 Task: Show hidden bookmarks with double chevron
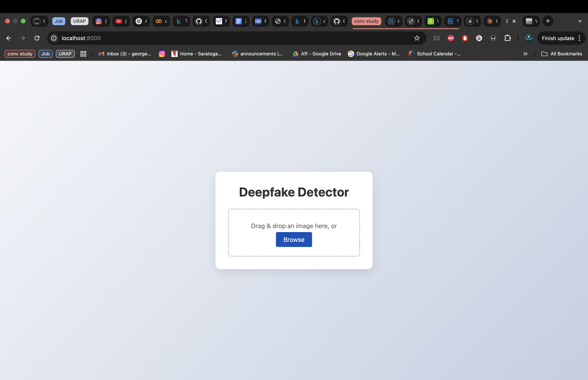pos(525,54)
